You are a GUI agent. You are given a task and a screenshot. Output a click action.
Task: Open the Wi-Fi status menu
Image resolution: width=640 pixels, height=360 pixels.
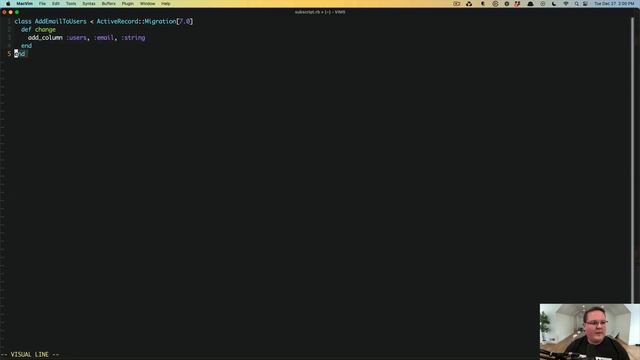tap(566, 4)
